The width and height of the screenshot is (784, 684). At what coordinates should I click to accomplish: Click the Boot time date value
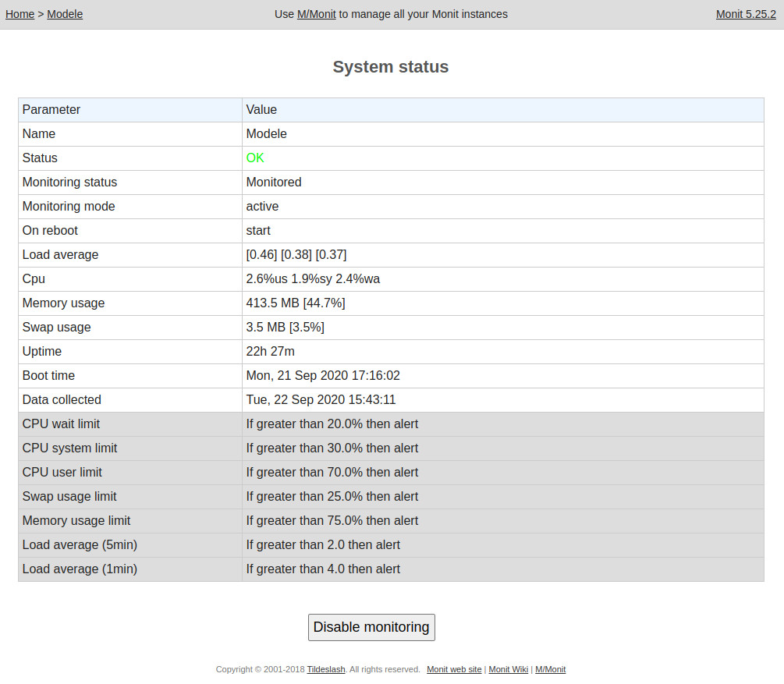322,376
